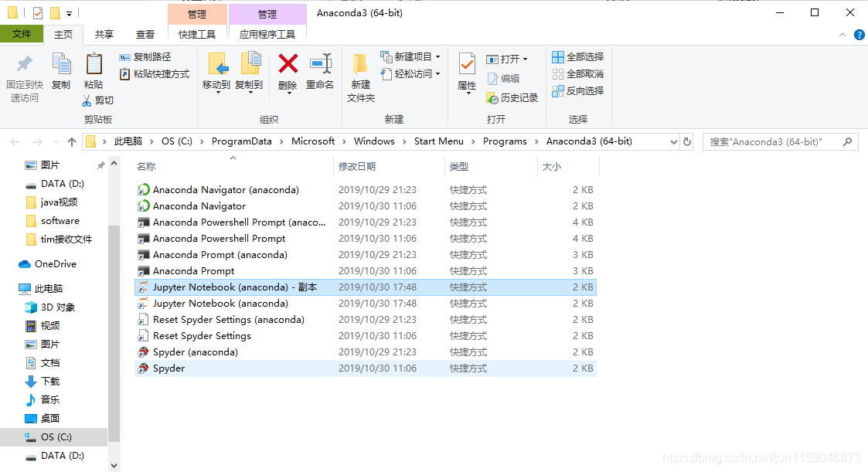This screenshot has width=868, height=472.
Task: Click Select all in ribbon
Action: 578,57
